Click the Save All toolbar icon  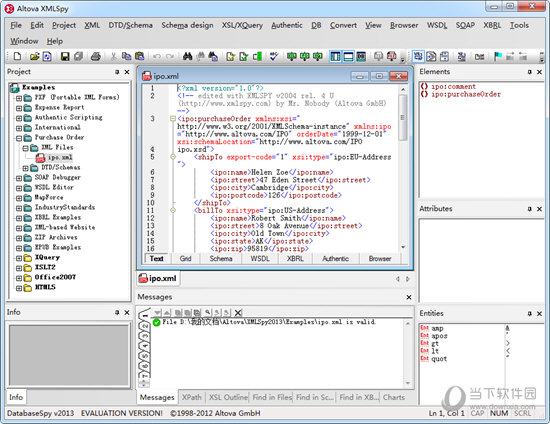[78, 56]
